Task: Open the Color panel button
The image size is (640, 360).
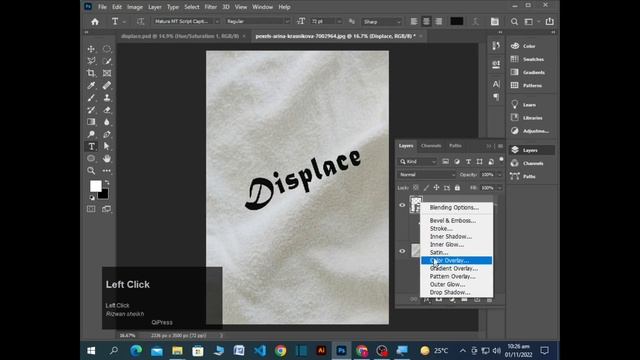Action: click(528, 46)
